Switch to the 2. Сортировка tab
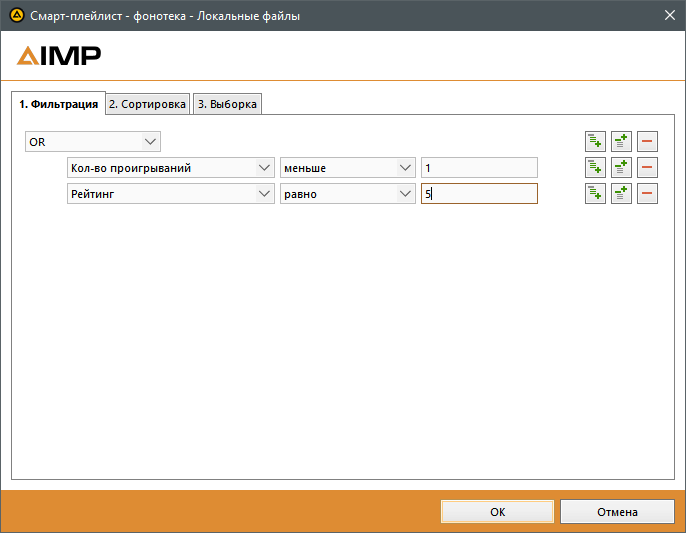Image resolution: width=686 pixels, height=533 pixels. 147,104
